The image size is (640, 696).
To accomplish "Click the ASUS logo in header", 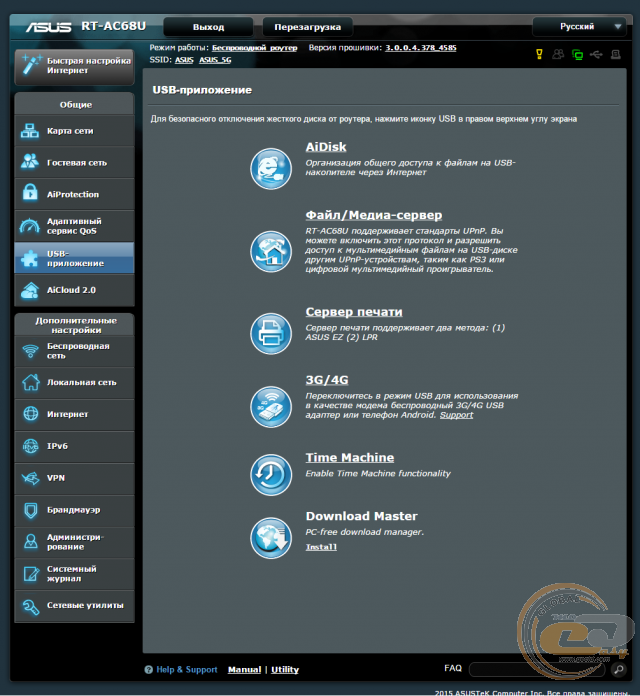I will tap(48, 27).
